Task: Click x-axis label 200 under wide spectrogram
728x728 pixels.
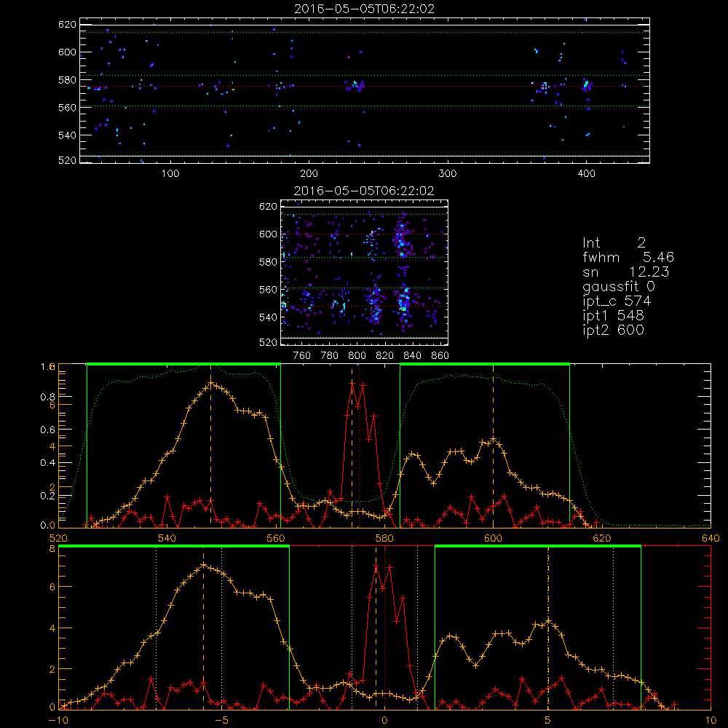Action: (309, 174)
